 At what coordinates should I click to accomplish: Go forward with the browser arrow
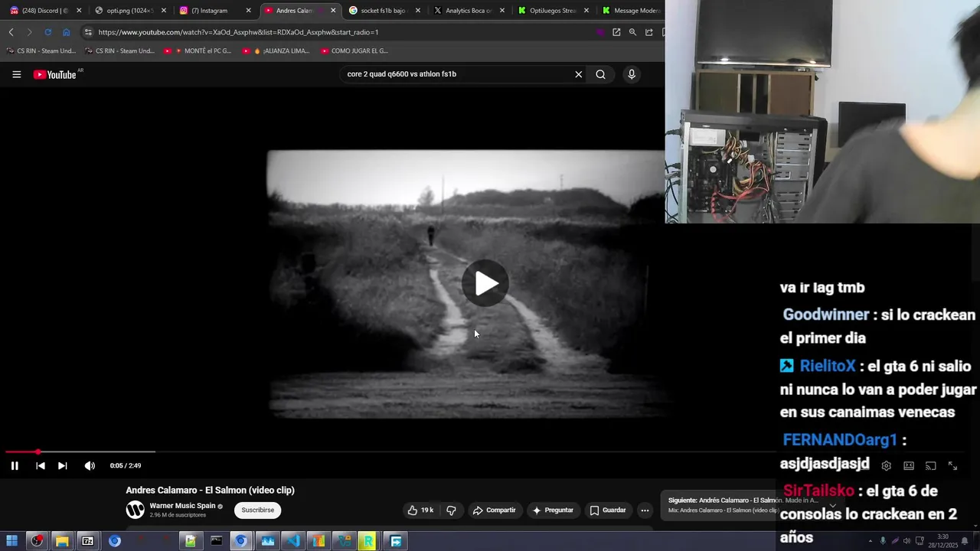point(29,32)
